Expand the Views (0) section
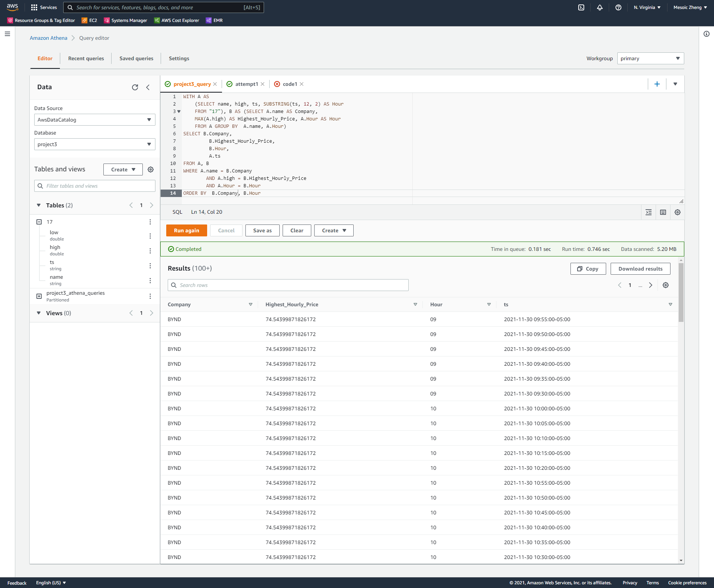The width and height of the screenshot is (714, 588). pos(39,313)
